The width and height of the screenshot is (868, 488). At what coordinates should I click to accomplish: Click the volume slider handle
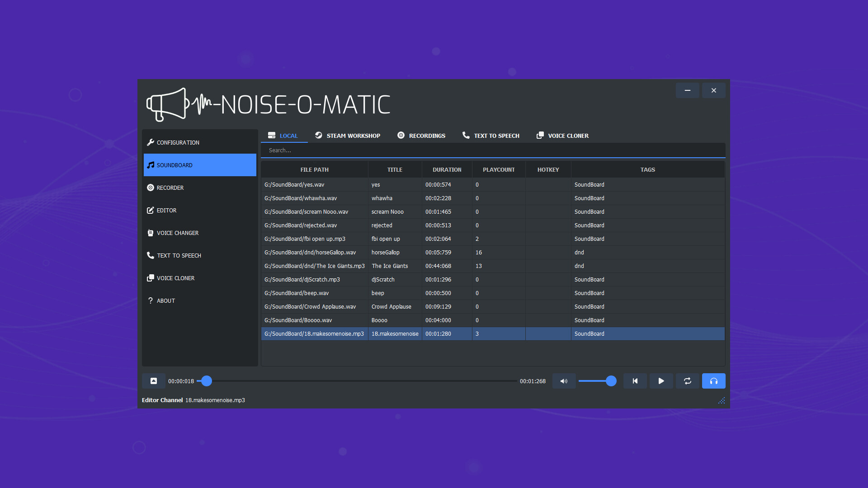point(611,381)
